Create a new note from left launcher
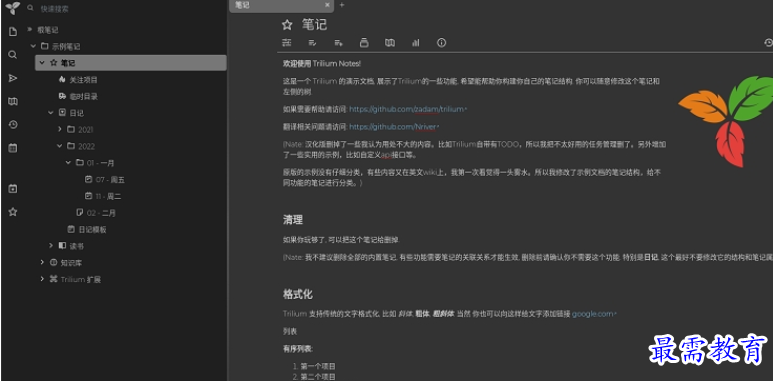This screenshot has width=773, height=381. click(x=13, y=32)
